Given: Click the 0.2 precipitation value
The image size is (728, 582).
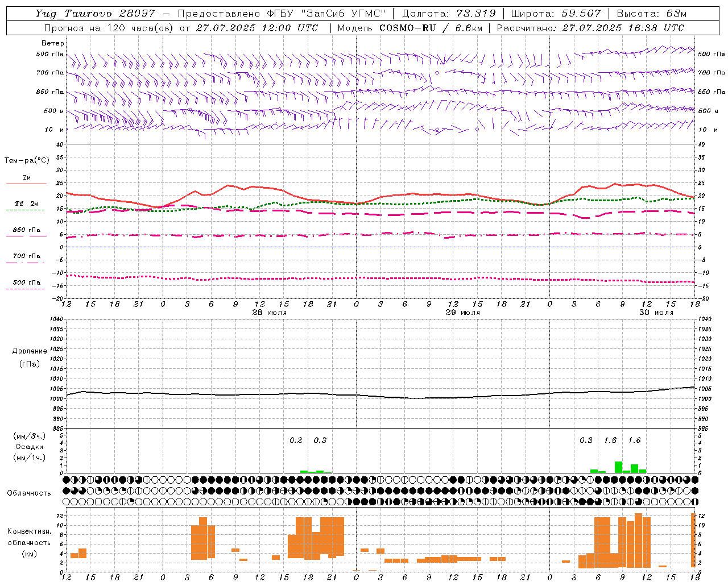Looking at the screenshot, I should pyautogui.click(x=296, y=440).
